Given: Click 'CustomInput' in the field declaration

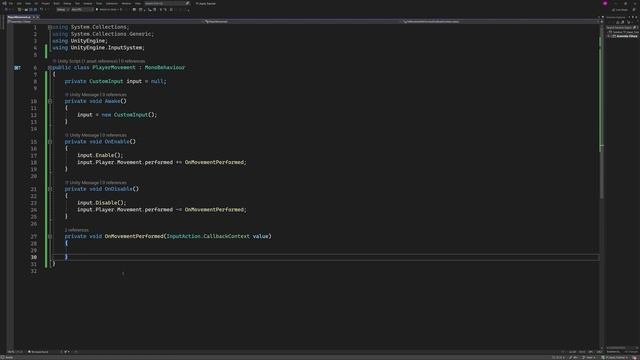Looking at the screenshot, I should click(x=106, y=81).
